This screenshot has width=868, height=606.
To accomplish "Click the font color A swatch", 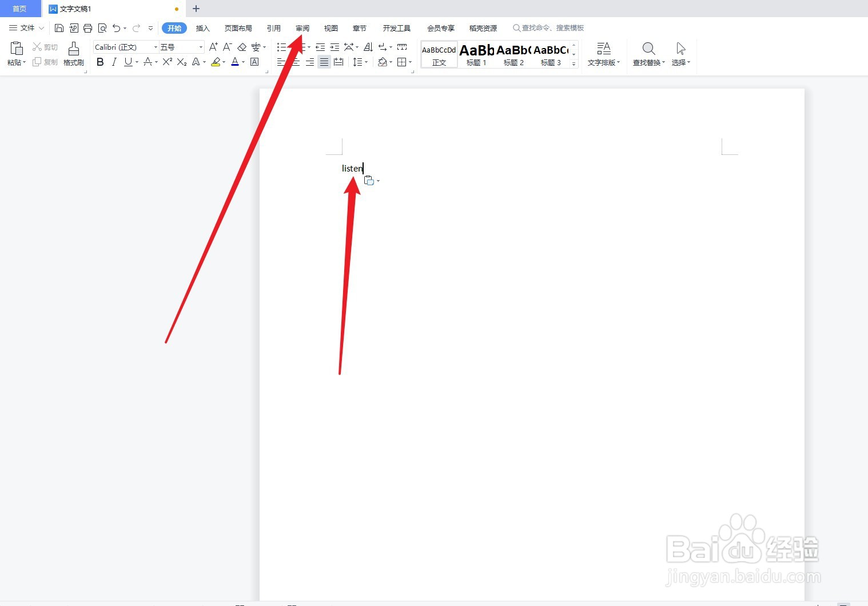I will [x=235, y=62].
